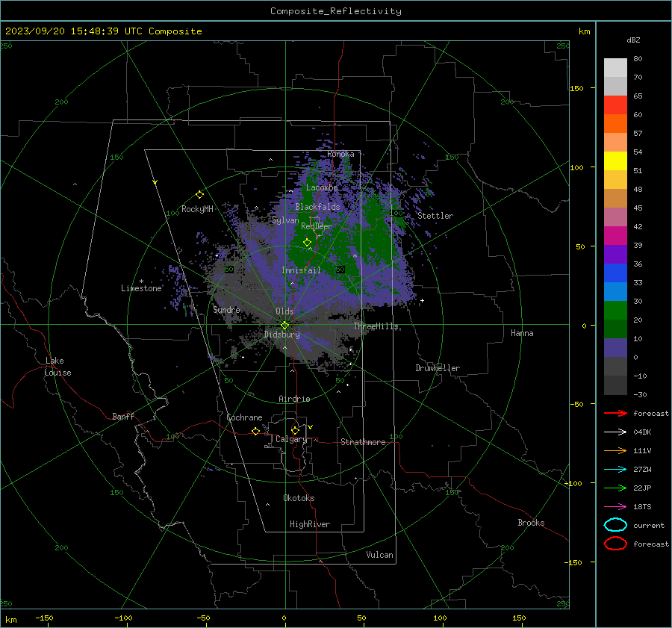Click the Composite_Reflectivity title
Image resolution: width=672 pixels, height=628 pixels.
pos(336,11)
